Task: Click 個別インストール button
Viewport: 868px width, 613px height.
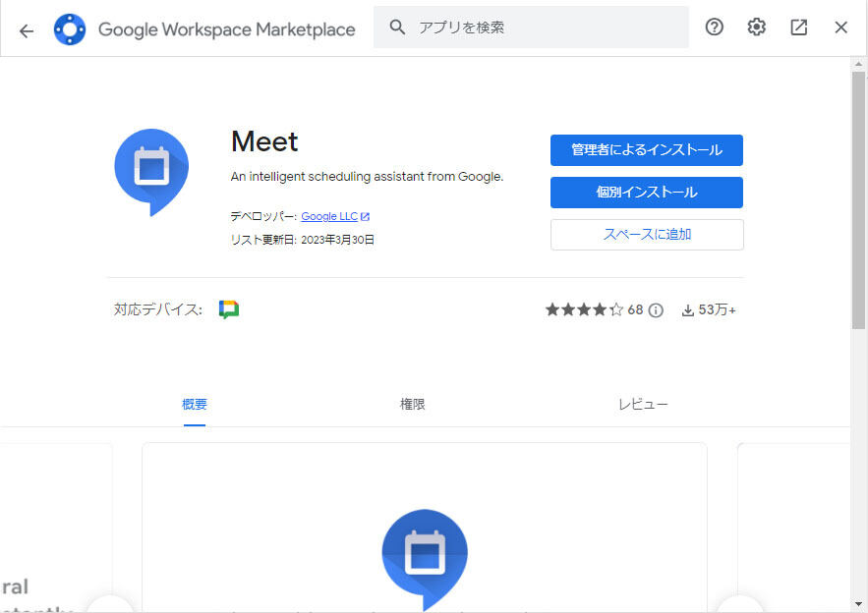Action: click(x=647, y=192)
